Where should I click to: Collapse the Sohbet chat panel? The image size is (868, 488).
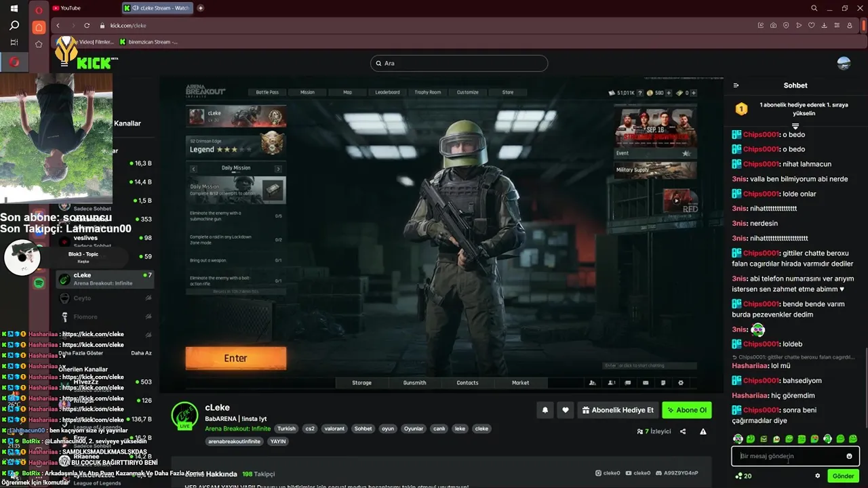[x=736, y=85]
